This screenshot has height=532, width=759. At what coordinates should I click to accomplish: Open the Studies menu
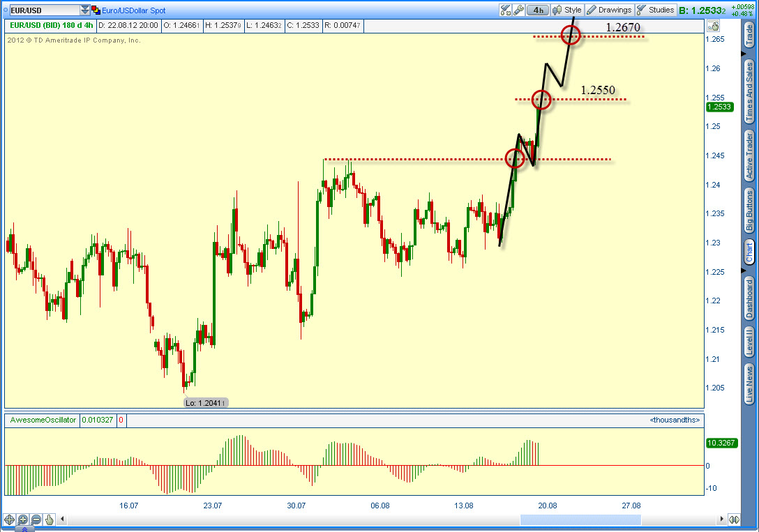(656, 10)
